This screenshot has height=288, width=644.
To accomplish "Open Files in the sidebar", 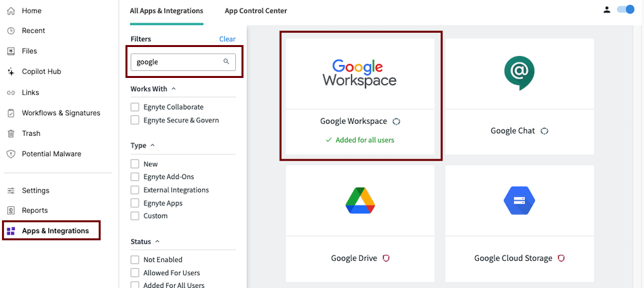I will click(x=29, y=52).
